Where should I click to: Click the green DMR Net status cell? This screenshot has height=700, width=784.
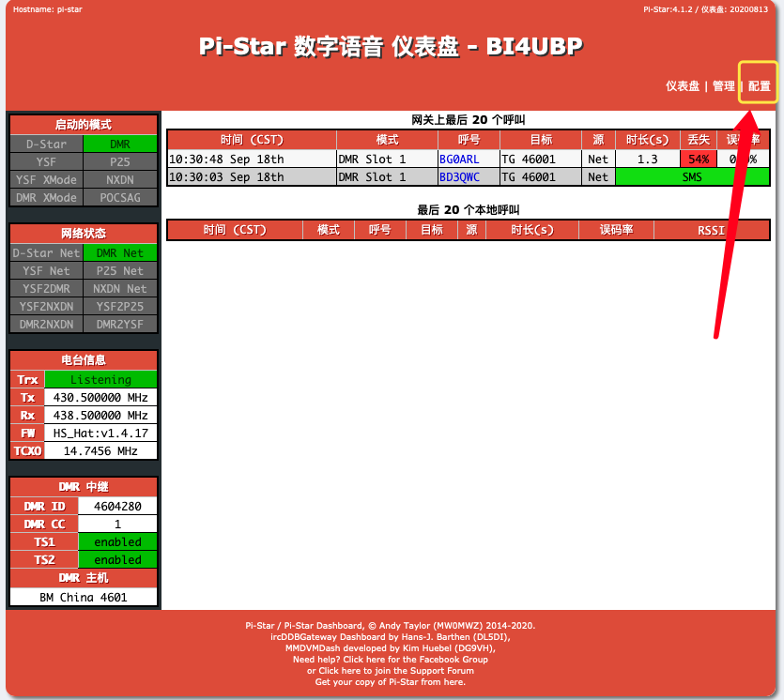click(120, 252)
